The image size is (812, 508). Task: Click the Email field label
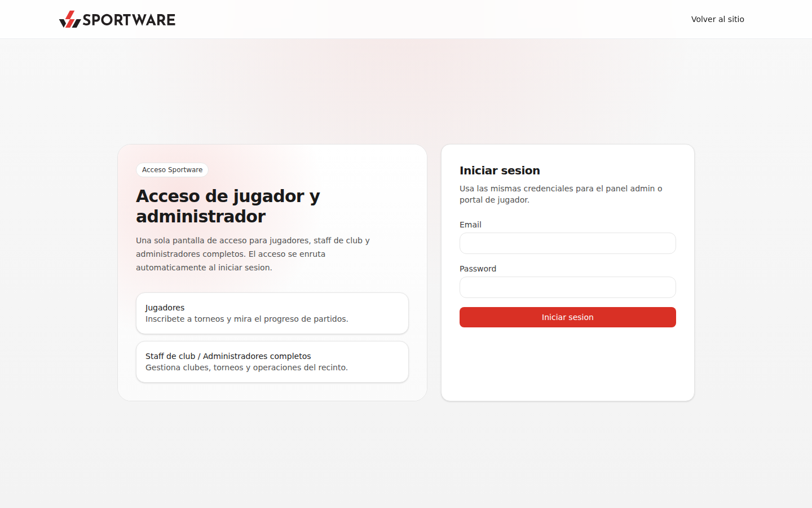coord(470,225)
